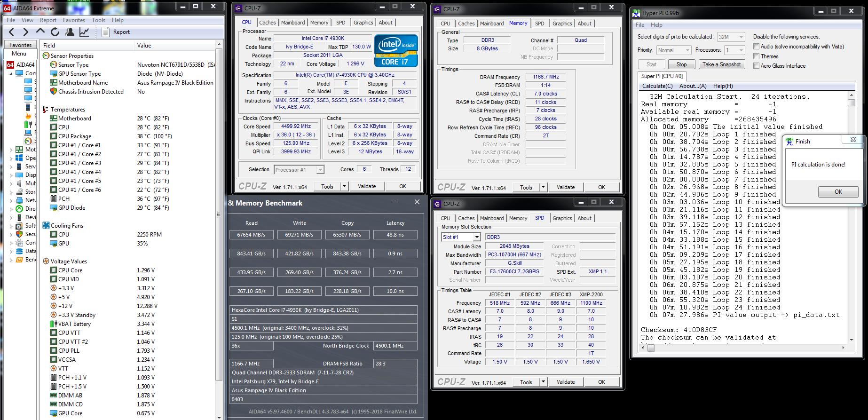
Task: Enable Audio service disable checkbox in Hyper PI
Action: pos(756,47)
